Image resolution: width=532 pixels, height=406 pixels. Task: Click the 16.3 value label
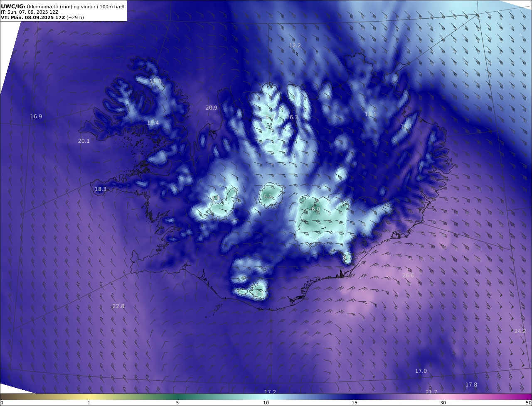click(x=292, y=117)
